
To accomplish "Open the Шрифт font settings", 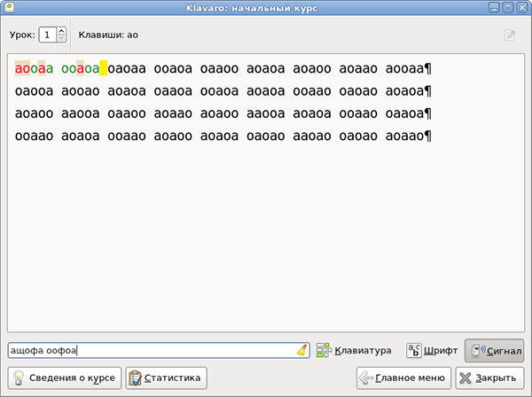I will pyautogui.click(x=432, y=350).
